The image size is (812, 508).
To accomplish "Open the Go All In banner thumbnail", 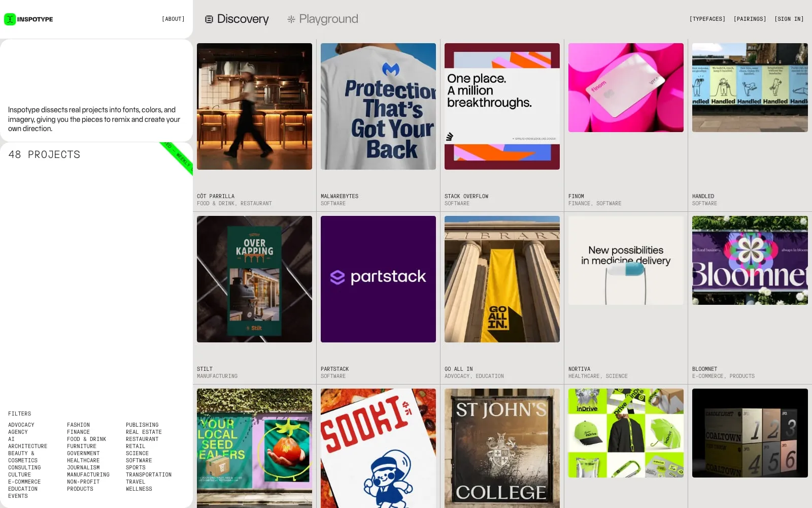I will tap(502, 279).
